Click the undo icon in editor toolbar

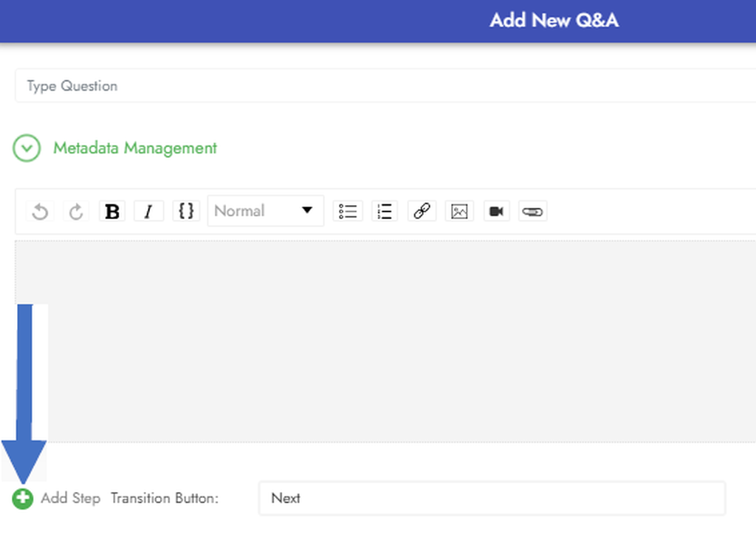(40, 212)
